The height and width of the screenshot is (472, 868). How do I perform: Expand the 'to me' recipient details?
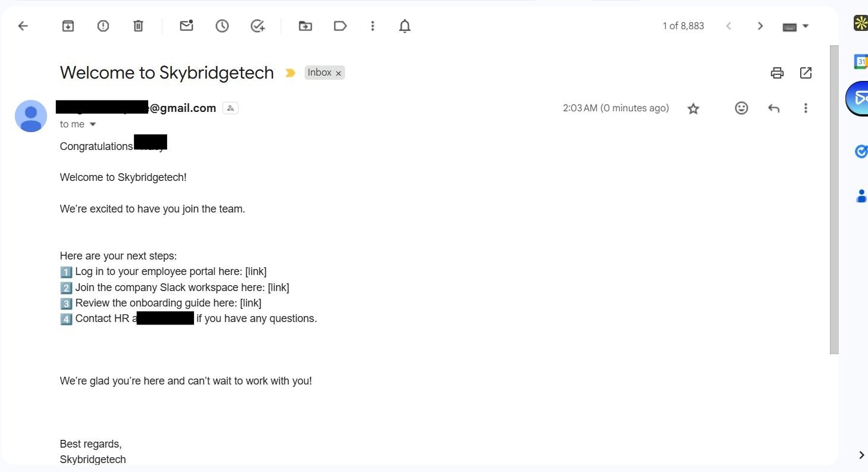[93, 124]
